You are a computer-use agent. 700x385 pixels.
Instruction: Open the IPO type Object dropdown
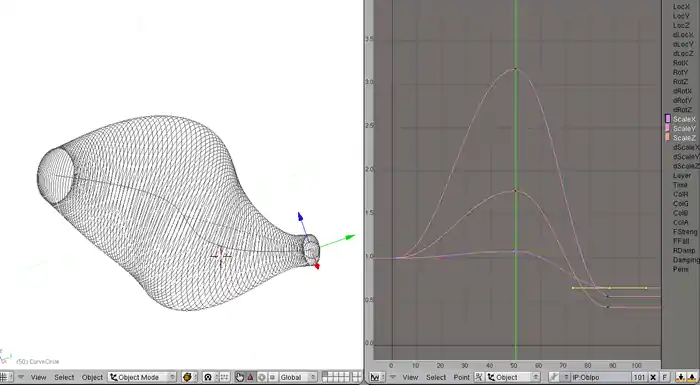click(513, 377)
